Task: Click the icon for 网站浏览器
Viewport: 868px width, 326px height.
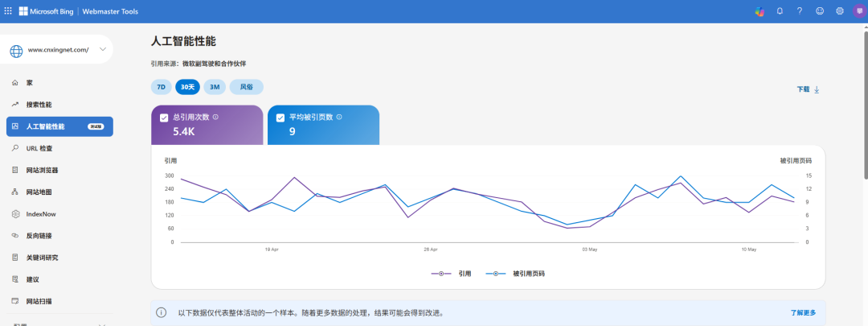Action: 15,170
